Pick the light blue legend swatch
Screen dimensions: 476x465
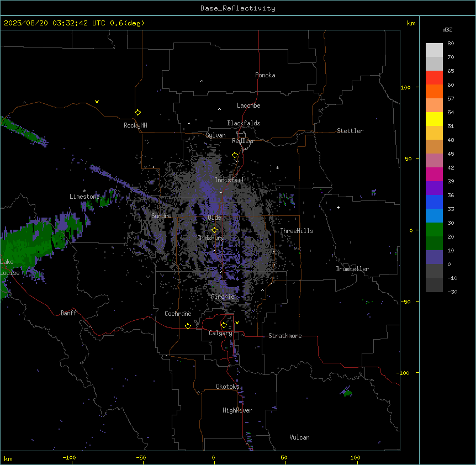pos(434,215)
